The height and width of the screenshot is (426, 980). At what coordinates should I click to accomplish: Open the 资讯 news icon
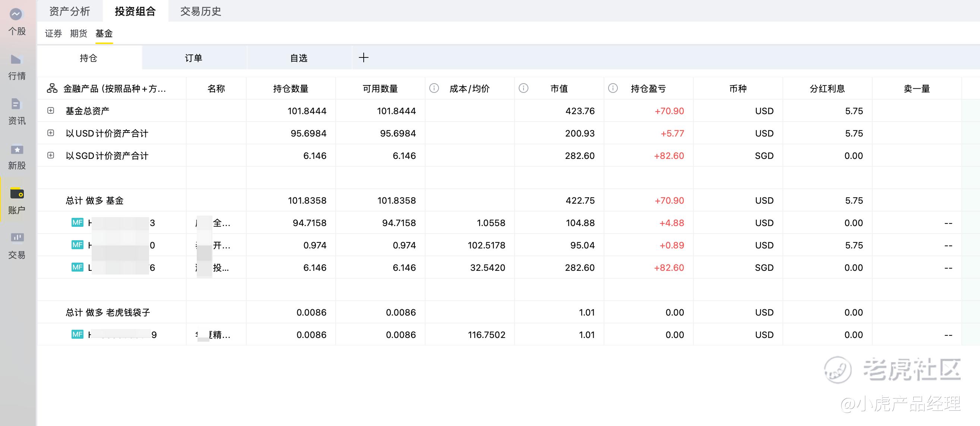pyautogui.click(x=16, y=104)
